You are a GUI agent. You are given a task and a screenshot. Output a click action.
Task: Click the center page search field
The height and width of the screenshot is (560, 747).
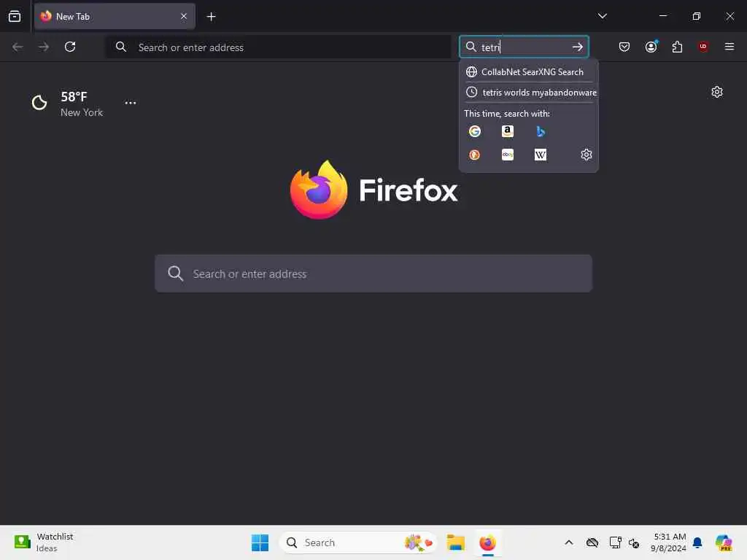pyautogui.click(x=373, y=273)
